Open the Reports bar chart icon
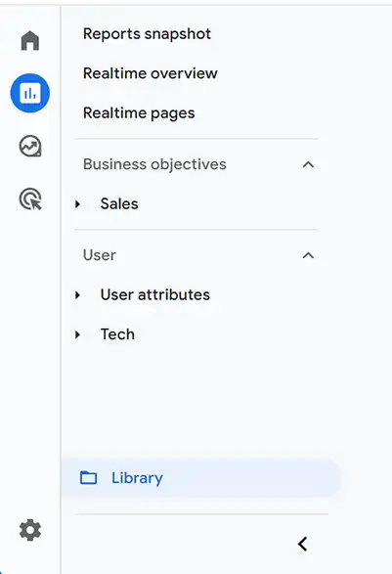Image resolution: width=392 pixels, height=574 pixels. (30, 93)
